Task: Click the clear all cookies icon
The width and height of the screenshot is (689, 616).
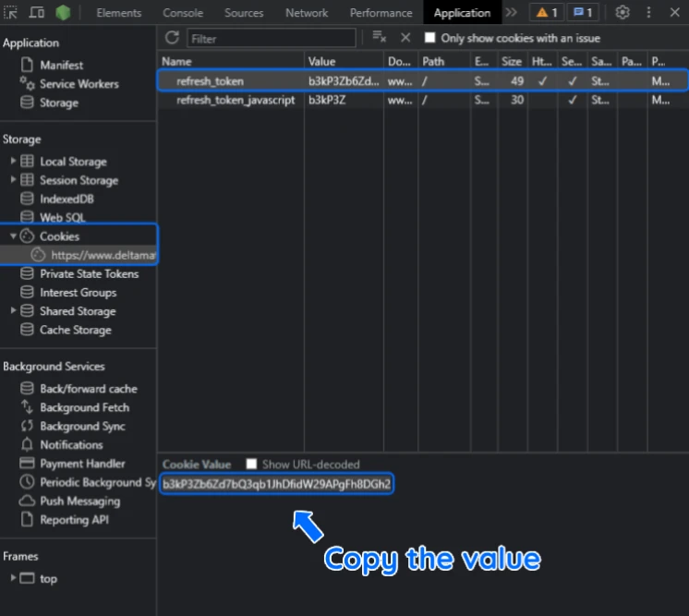Action: point(379,37)
